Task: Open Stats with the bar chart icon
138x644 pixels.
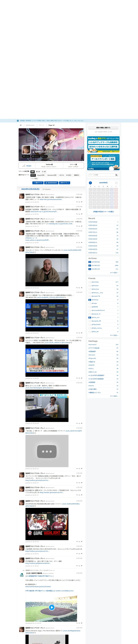Action: tap(27, 166)
